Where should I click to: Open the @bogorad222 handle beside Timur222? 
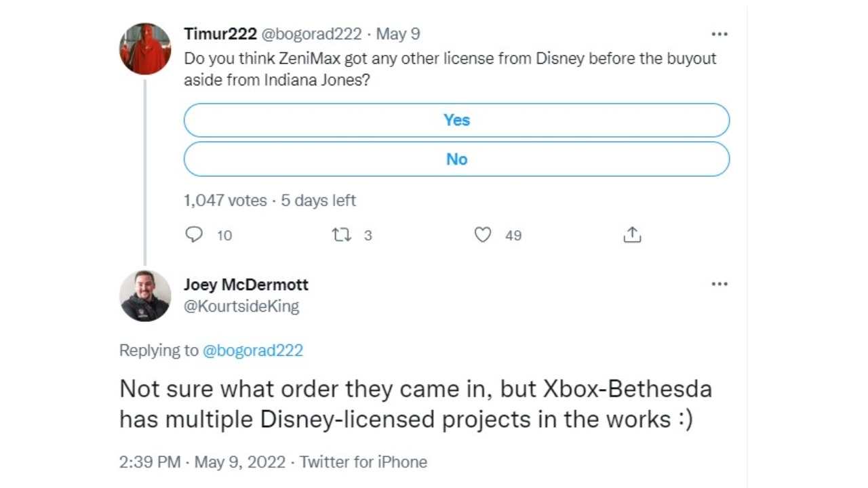tap(312, 34)
